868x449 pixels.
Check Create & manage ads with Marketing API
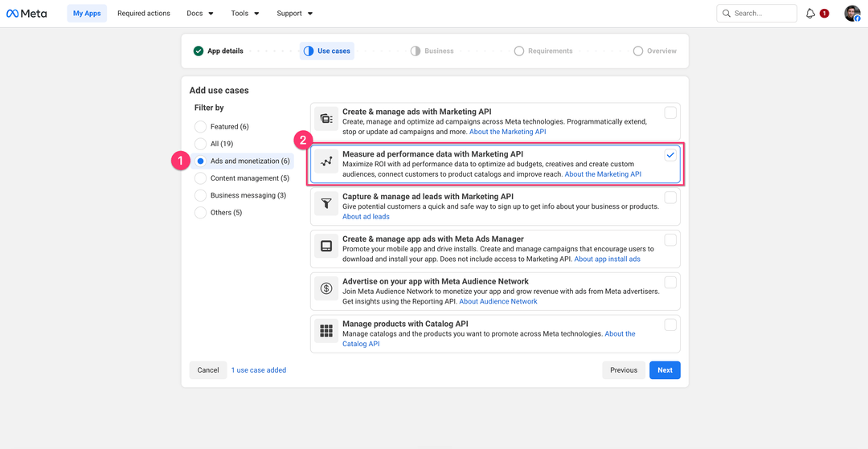tap(670, 112)
